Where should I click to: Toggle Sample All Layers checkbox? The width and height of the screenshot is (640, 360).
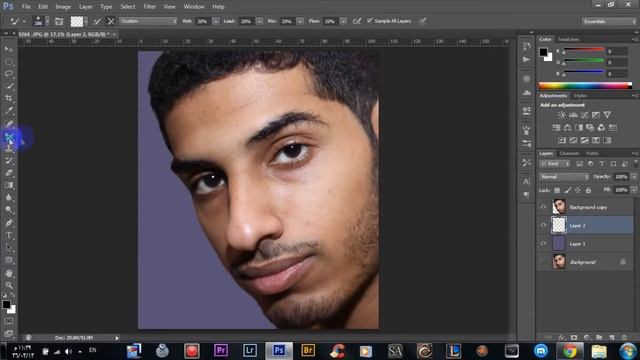coord(370,20)
